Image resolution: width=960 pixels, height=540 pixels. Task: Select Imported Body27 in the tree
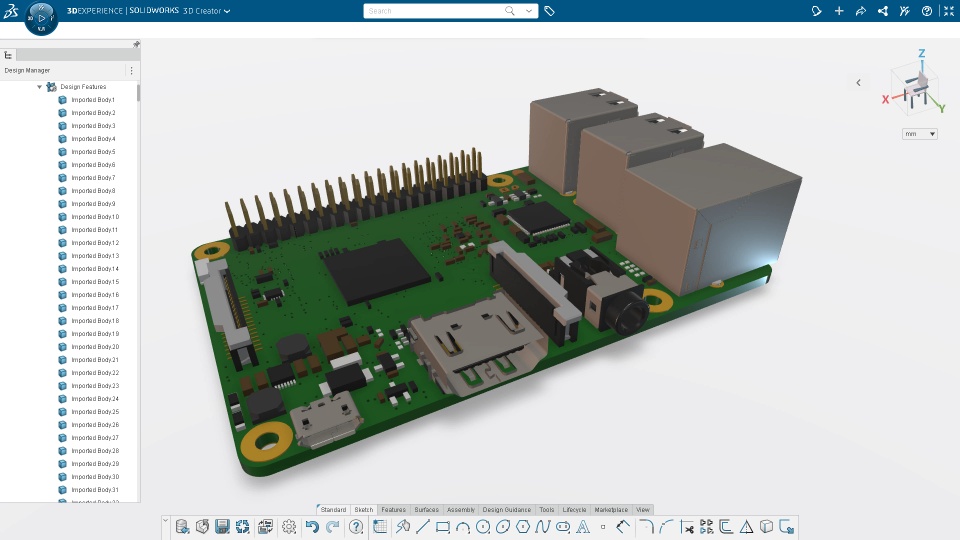[x=95, y=438]
